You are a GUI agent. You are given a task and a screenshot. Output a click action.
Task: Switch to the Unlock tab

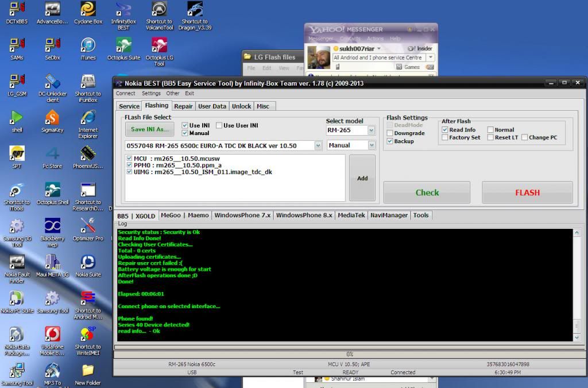click(x=242, y=106)
